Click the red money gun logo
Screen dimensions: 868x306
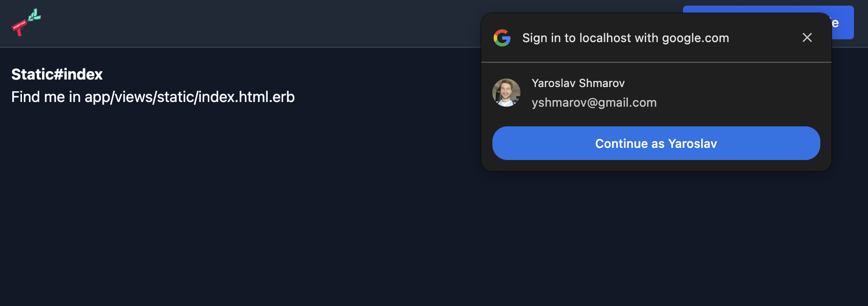pos(26,22)
